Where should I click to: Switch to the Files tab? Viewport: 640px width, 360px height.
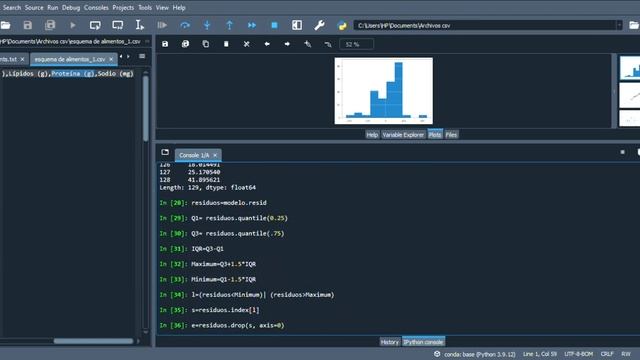point(451,135)
